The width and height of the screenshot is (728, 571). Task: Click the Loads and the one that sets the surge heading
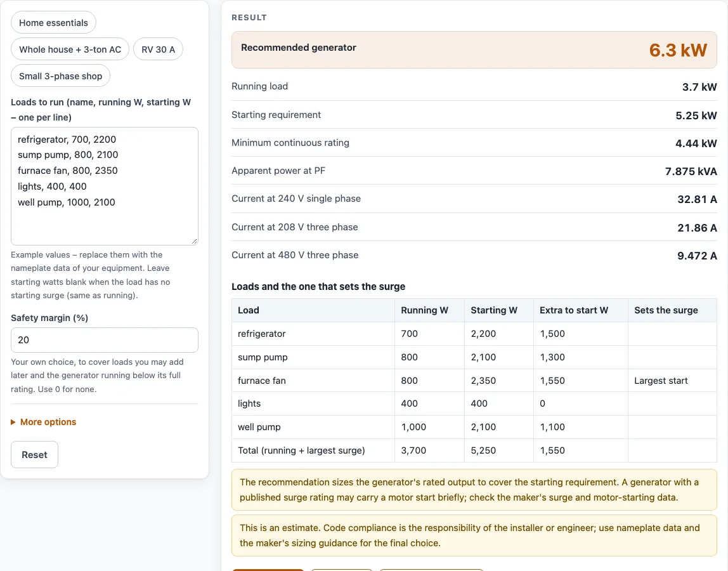point(318,286)
